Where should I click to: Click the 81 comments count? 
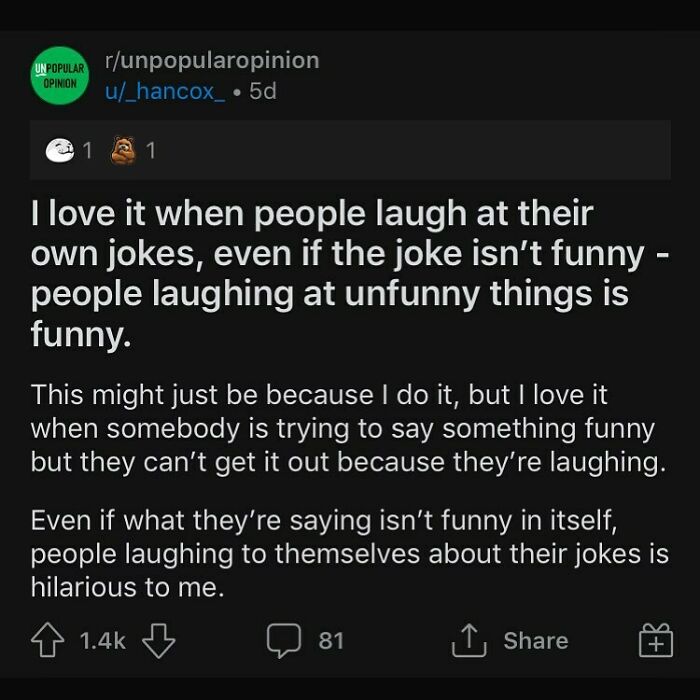click(x=331, y=641)
